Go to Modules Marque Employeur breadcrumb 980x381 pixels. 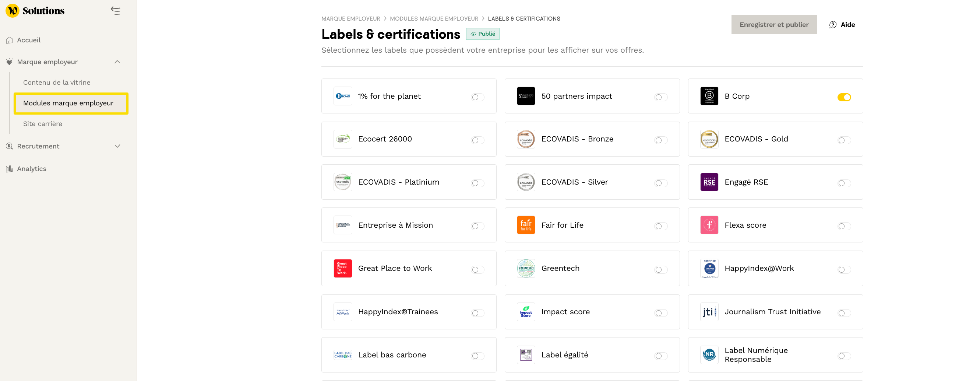(434, 19)
